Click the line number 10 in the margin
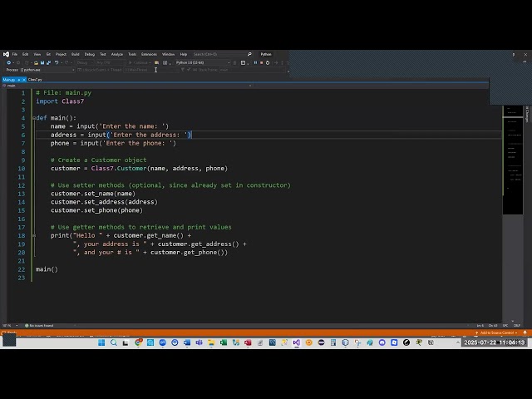Screen dimensions: 532x399 (22, 169)
